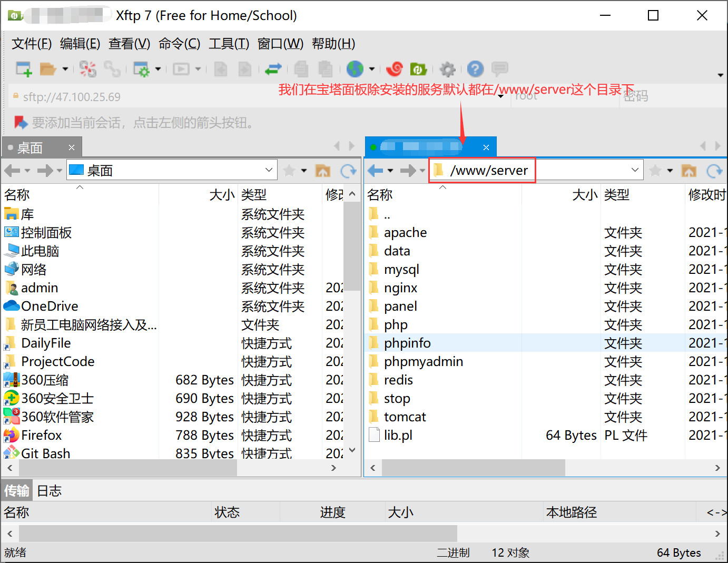Expand local pane bookmarks star dropdown

[x=304, y=170]
